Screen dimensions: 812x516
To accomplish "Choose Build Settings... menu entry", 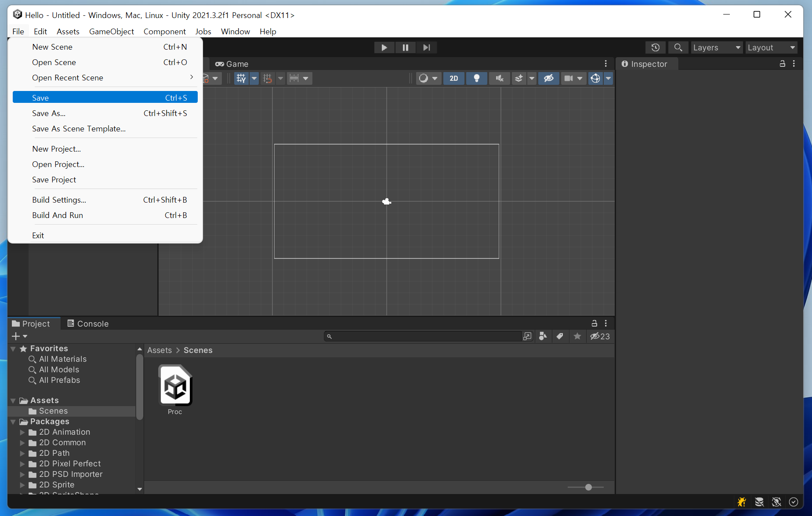I will click(x=105, y=200).
